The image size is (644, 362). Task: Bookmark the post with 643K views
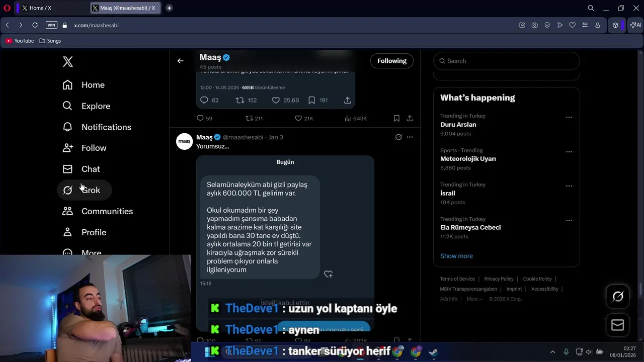[x=396, y=118]
